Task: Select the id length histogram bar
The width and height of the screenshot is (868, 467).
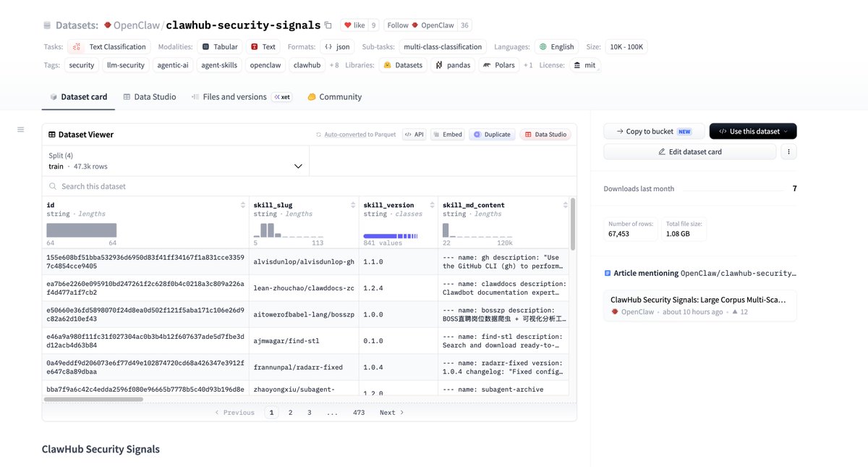Action: tap(82, 230)
